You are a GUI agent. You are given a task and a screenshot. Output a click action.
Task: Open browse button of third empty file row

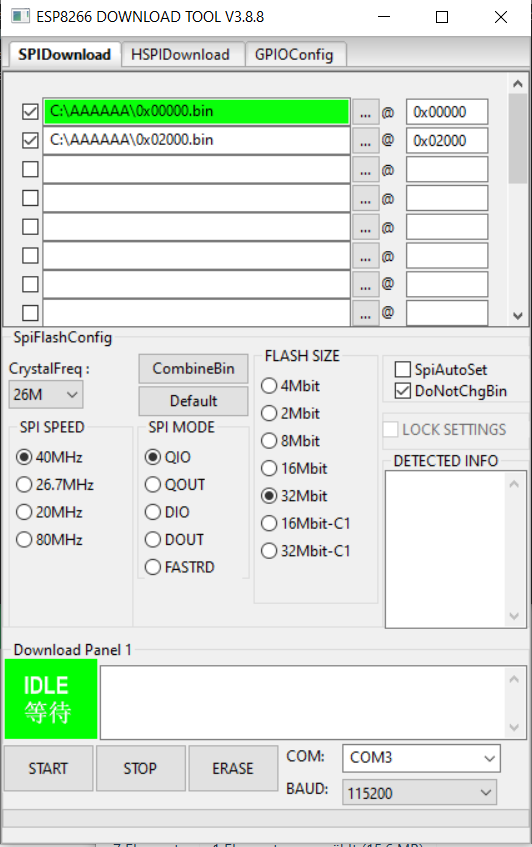[x=366, y=227]
